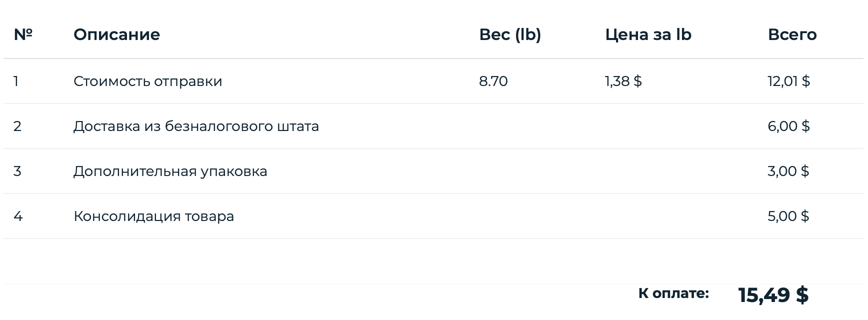Select the Консолидация товара row text
Image resolution: width=868 pixels, height=320 pixels.
click(x=153, y=216)
